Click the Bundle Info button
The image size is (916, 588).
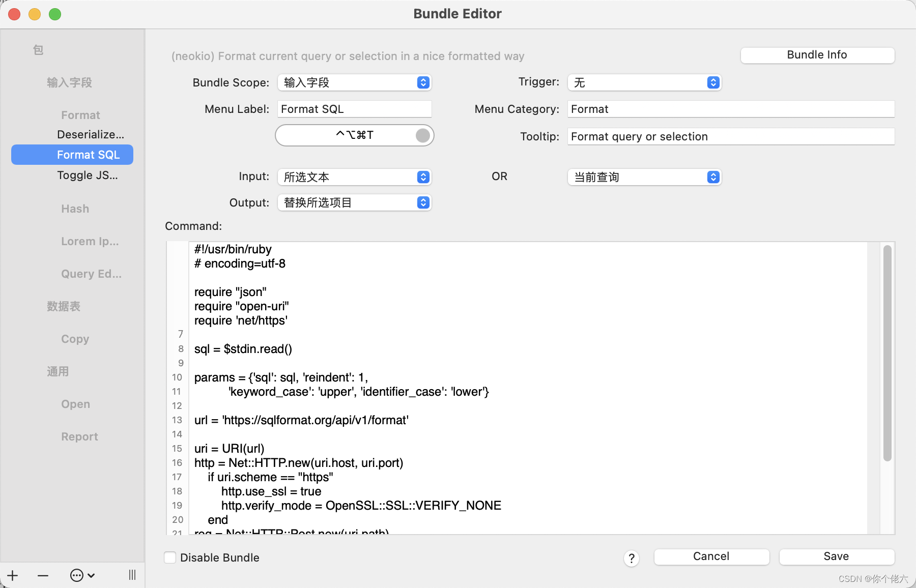click(x=817, y=55)
